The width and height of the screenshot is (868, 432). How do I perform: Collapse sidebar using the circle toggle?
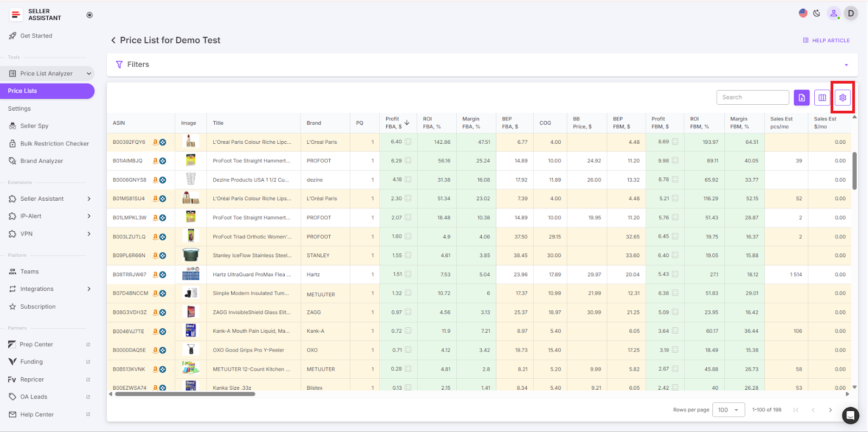point(90,15)
